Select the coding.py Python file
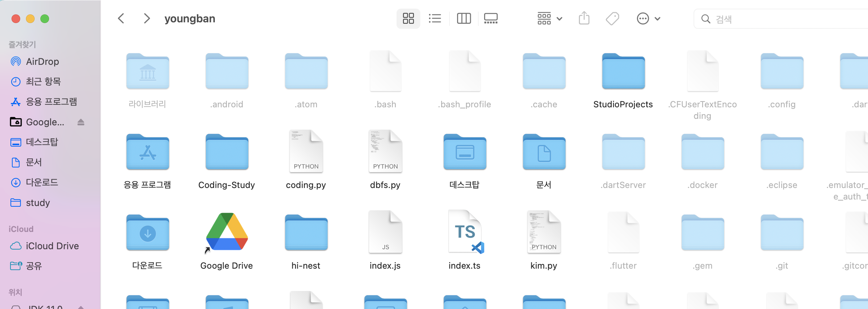Screen dimensions: 868x309 click(x=306, y=151)
